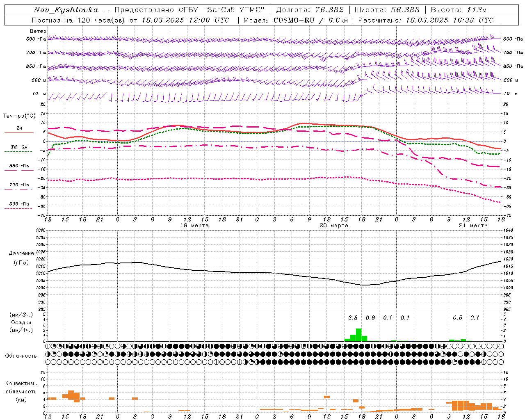Click the tallest green precipitation bar
The width and height of the screenshot is (525, 420).
[359, 335]
